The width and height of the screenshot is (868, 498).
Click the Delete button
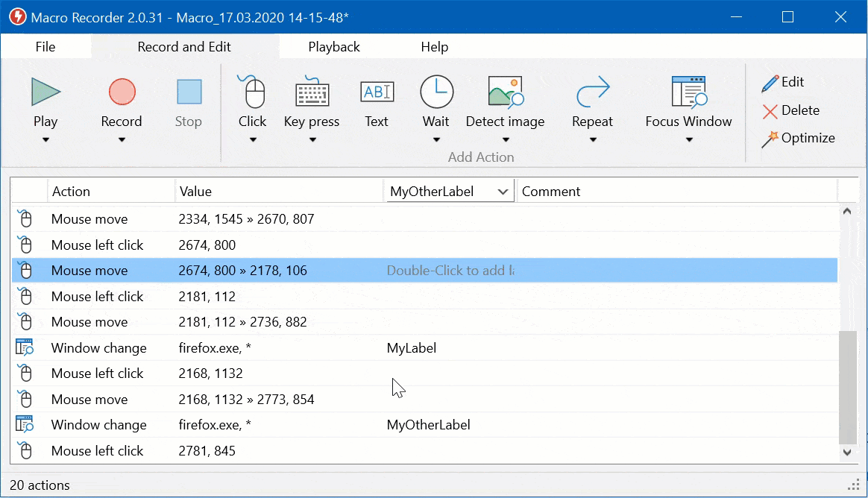[x=791, y=110]
